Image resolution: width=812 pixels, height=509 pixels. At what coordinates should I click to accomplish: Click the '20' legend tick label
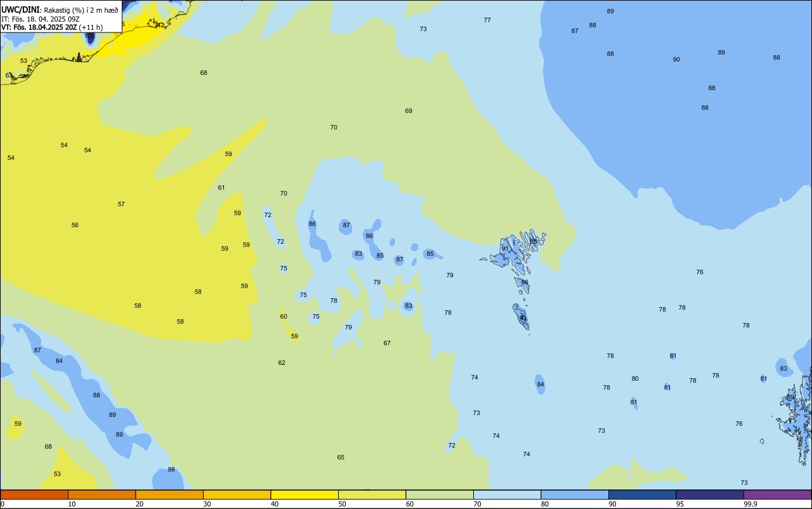[x=140, y=504]
